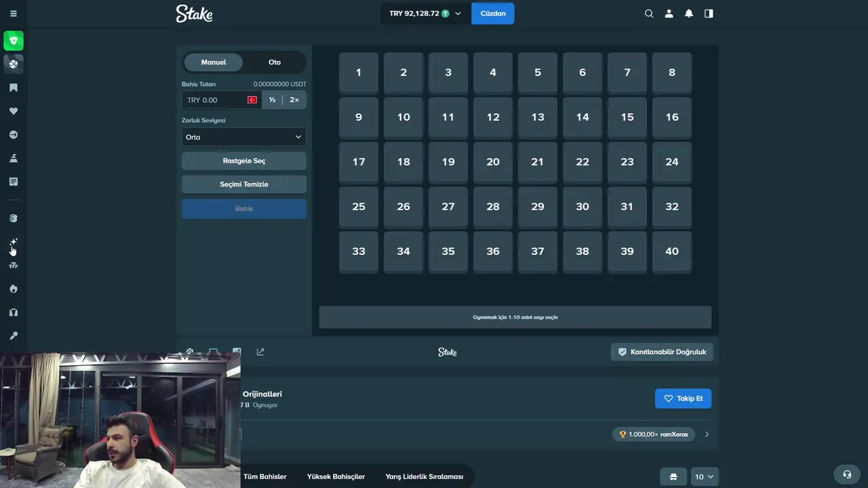Click the 1.000,00× ramXerox badge
The width and height of the screenshot is (868, 488).
[654, 434]
